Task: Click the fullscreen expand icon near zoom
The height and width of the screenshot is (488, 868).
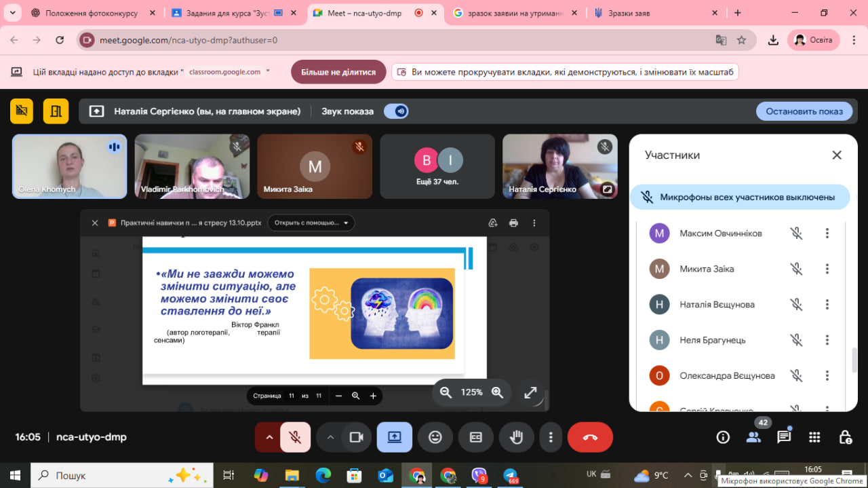Action: [x=530, y=392]
